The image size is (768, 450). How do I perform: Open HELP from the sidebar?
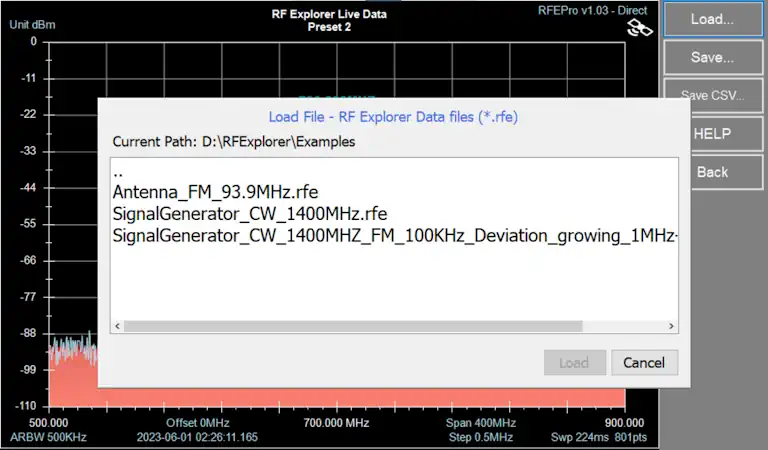tap(712, 133)
